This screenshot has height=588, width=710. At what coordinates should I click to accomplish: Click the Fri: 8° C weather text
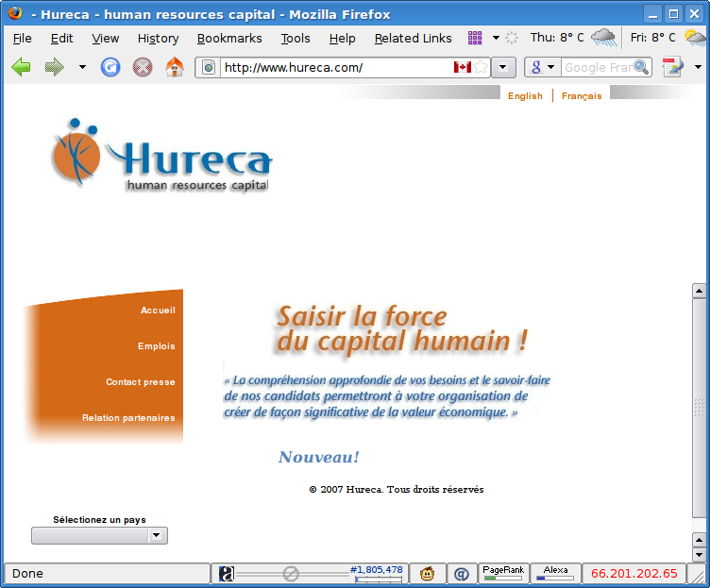point(653,38)
